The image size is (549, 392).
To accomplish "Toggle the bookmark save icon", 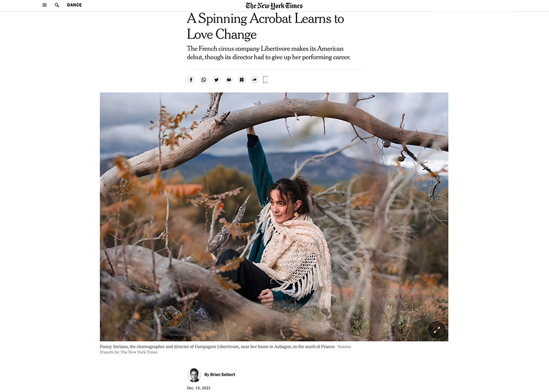I will coord(265,80).
